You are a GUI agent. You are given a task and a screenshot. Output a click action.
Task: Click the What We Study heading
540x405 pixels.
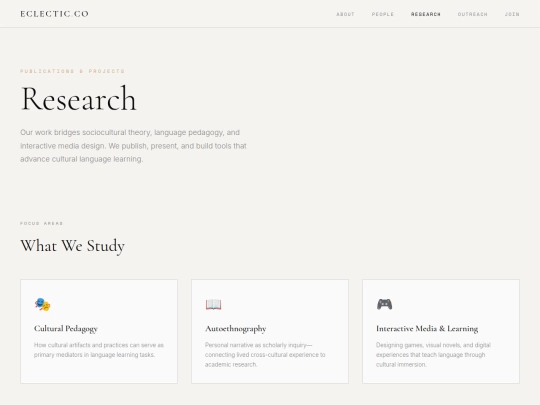(72, 246)
